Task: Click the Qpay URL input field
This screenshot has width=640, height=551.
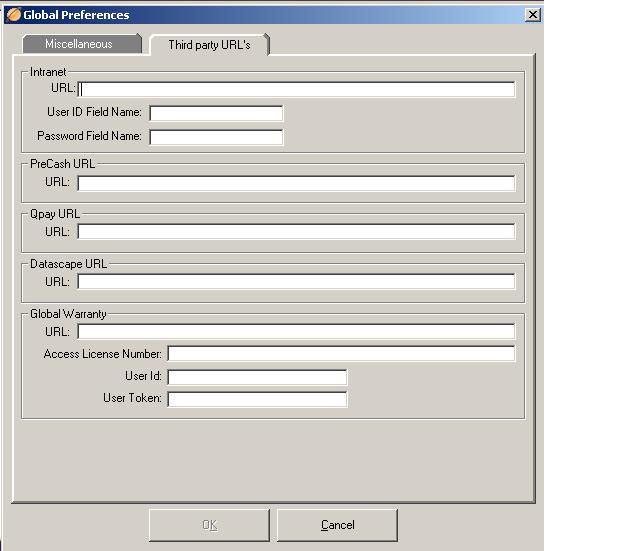Action: 296,231
